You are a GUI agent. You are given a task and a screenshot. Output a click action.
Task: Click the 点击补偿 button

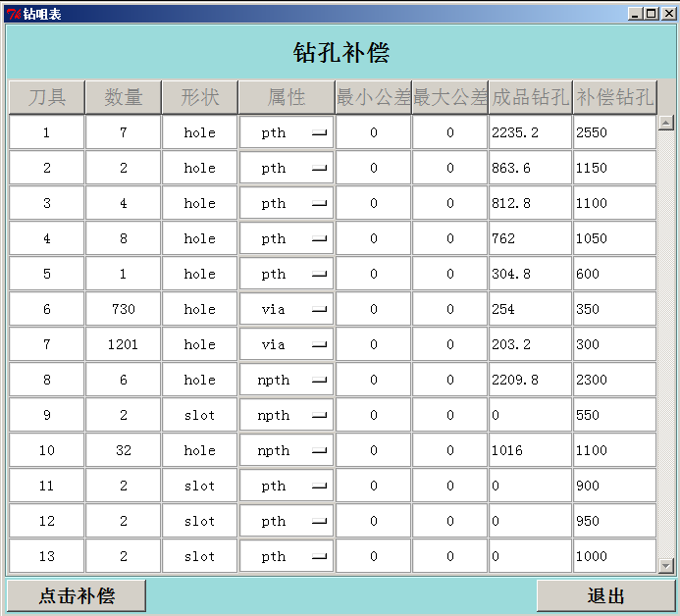77,595
